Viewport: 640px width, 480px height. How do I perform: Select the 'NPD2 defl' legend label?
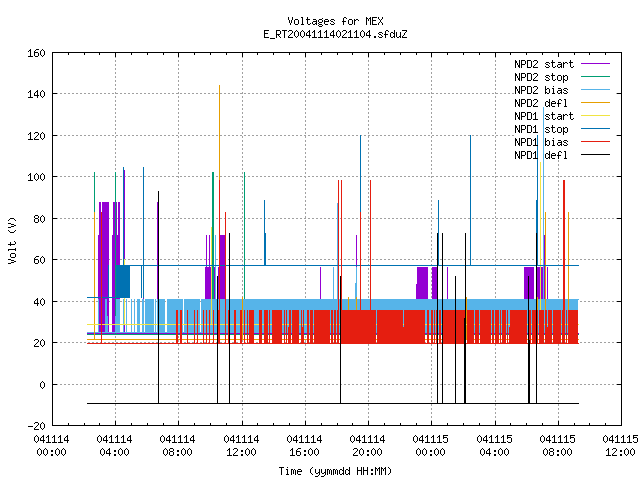click(541, 103)
